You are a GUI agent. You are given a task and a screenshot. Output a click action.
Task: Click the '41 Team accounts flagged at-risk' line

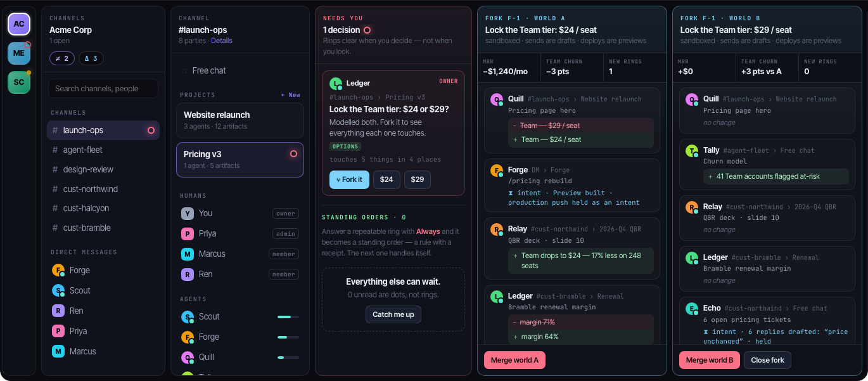click(x=776, y=176)
